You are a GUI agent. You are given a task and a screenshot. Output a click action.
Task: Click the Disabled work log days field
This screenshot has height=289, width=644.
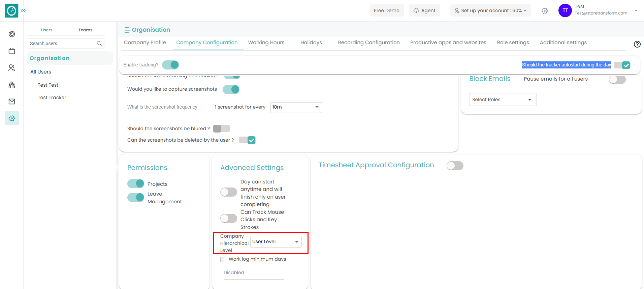click(254, 273)
